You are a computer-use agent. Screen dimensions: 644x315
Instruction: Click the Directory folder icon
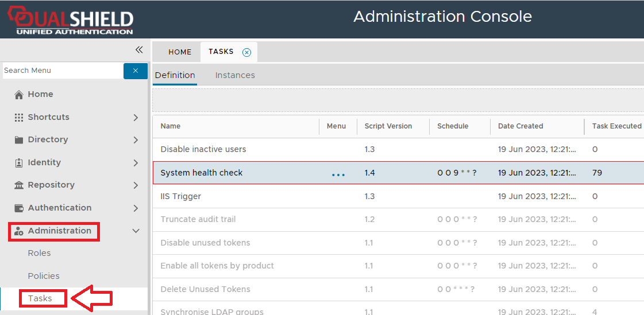(19, 140)
